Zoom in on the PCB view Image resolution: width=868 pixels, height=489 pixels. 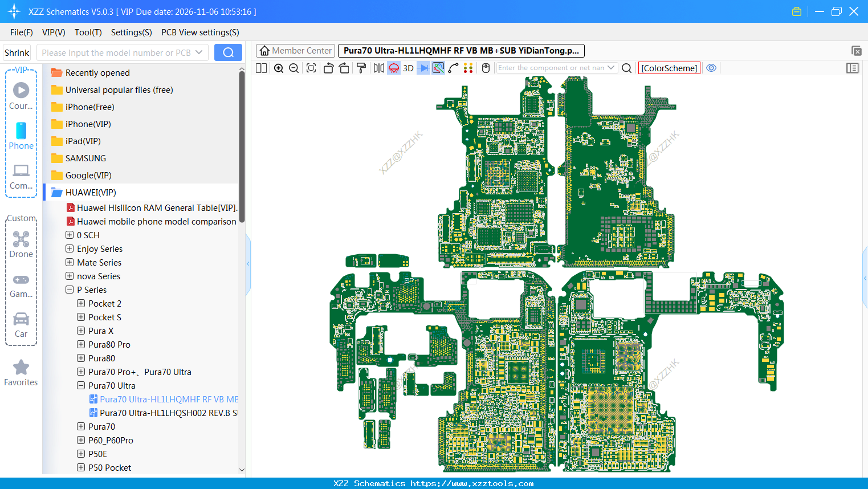(279, 68)
